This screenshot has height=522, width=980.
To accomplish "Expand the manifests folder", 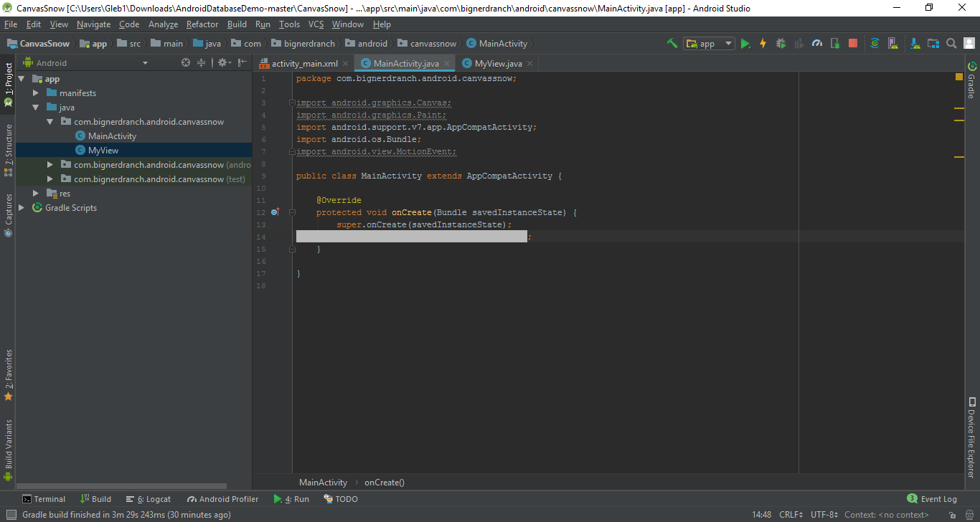I will coord(36,93).
